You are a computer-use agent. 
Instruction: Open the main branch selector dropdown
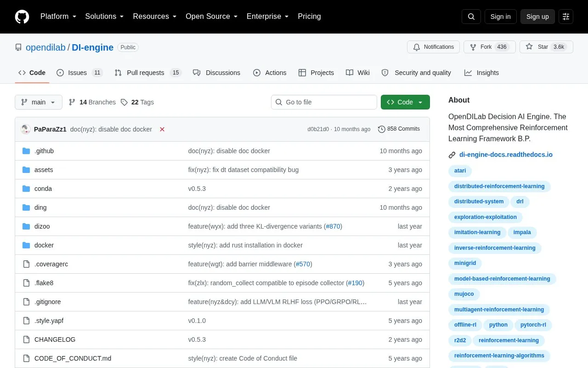coord(39,102)
